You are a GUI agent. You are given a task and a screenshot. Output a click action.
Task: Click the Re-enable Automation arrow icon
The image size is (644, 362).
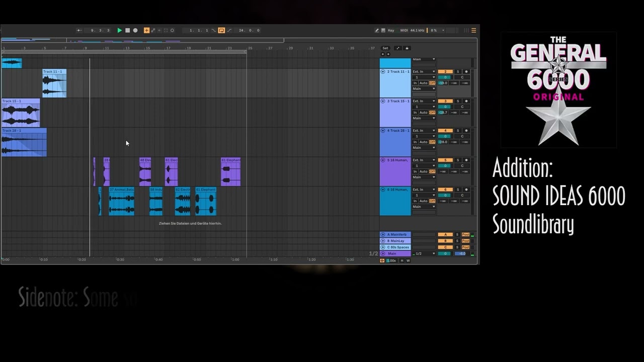tap(159, 30)
